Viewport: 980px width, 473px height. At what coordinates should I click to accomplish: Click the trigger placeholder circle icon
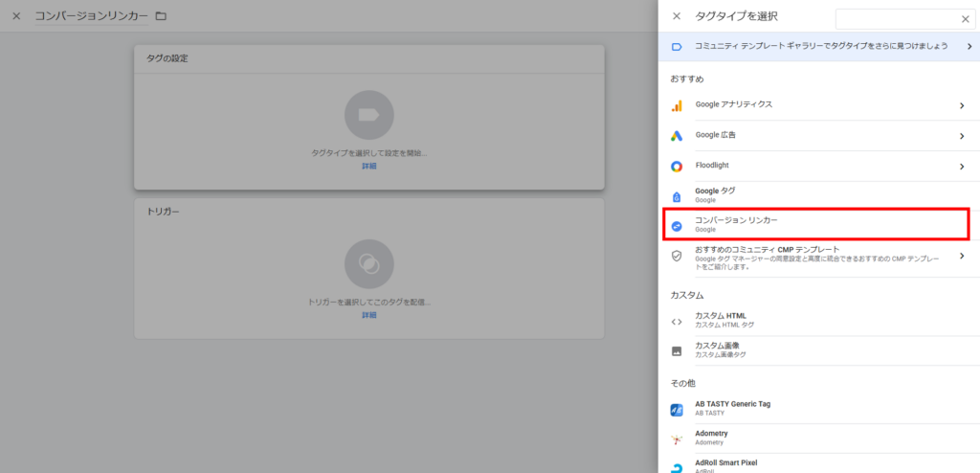[x=369, y=264]
